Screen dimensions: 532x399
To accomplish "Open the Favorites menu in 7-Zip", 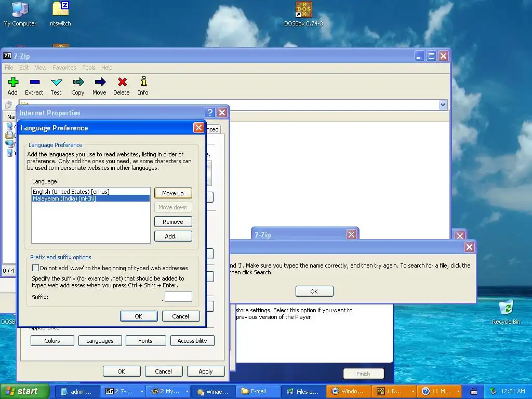I will click(64, 68).
